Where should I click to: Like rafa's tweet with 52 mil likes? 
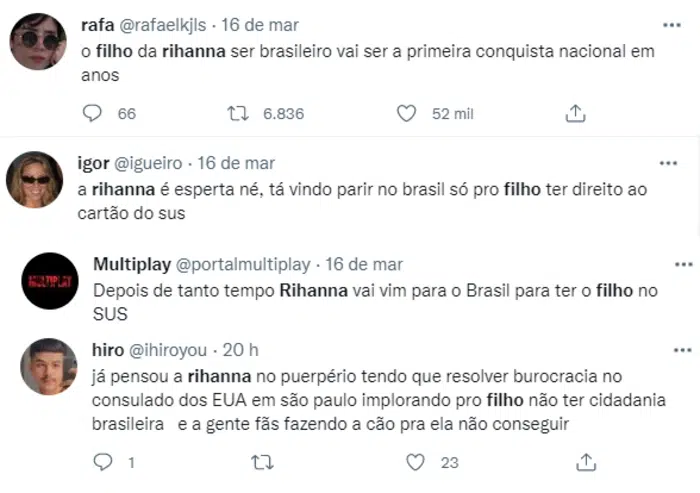click(406, 114)
